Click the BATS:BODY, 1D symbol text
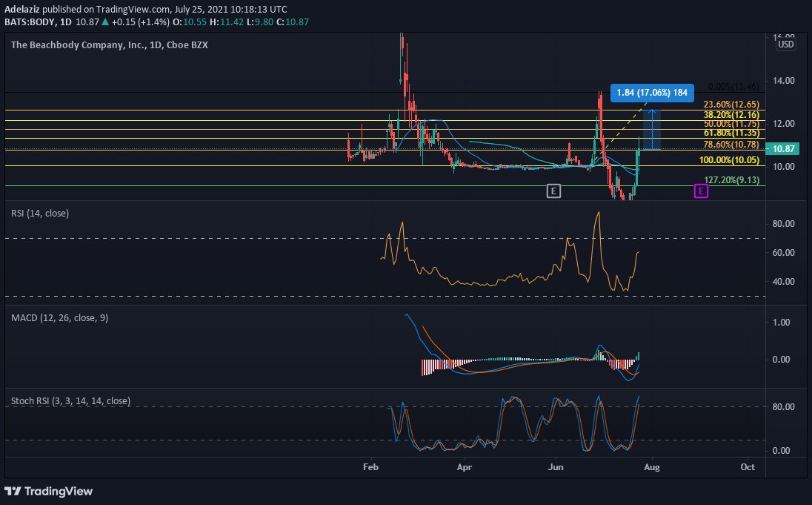 pos(38,22)
